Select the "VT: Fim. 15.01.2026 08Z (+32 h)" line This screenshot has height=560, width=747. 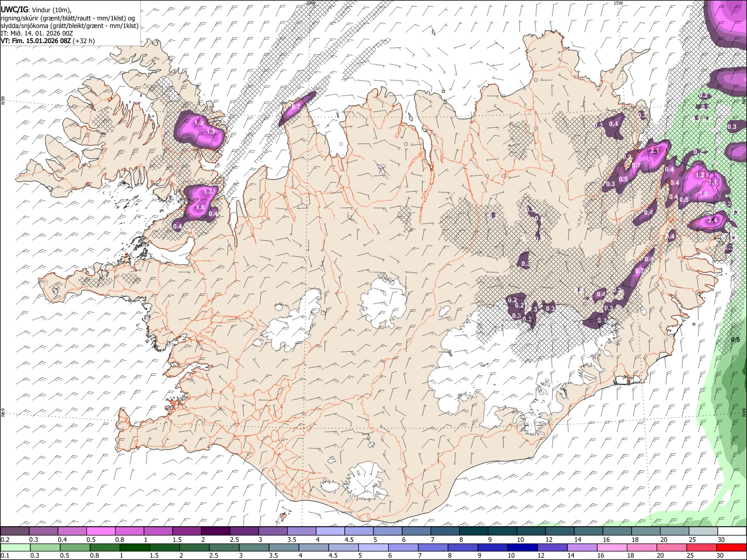(47, 41)
